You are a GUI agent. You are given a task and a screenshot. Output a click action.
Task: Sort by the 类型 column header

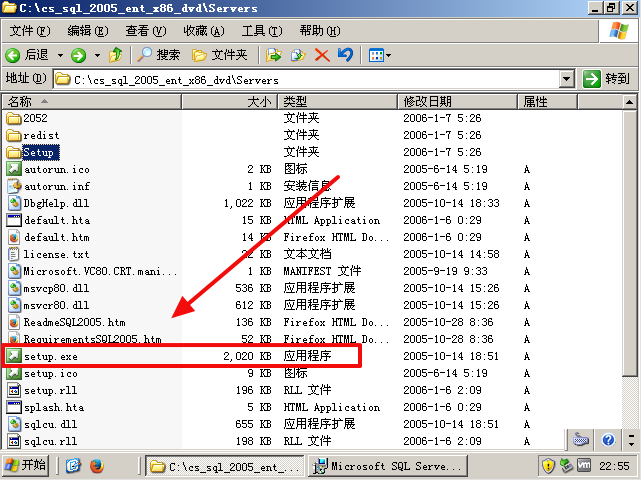(338, 101)
